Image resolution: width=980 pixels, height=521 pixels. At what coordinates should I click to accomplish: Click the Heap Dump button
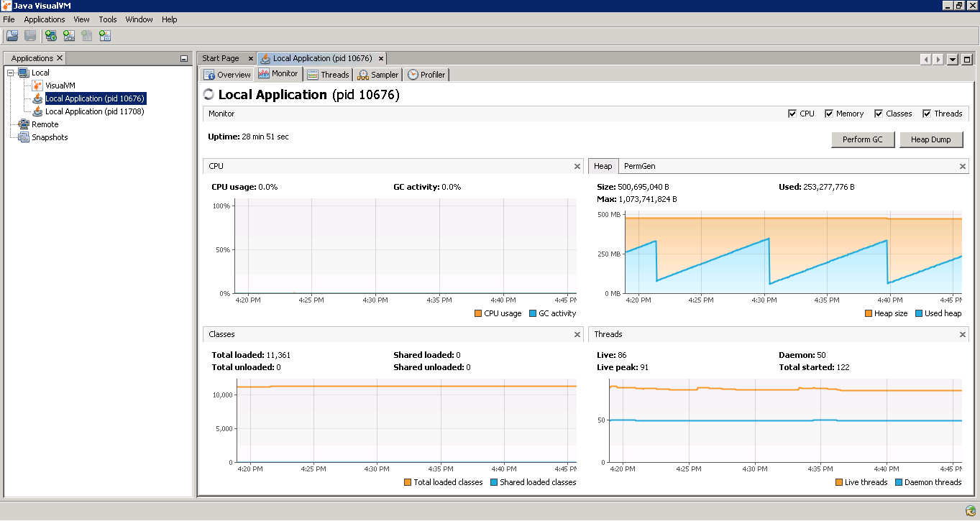(931, 139)
